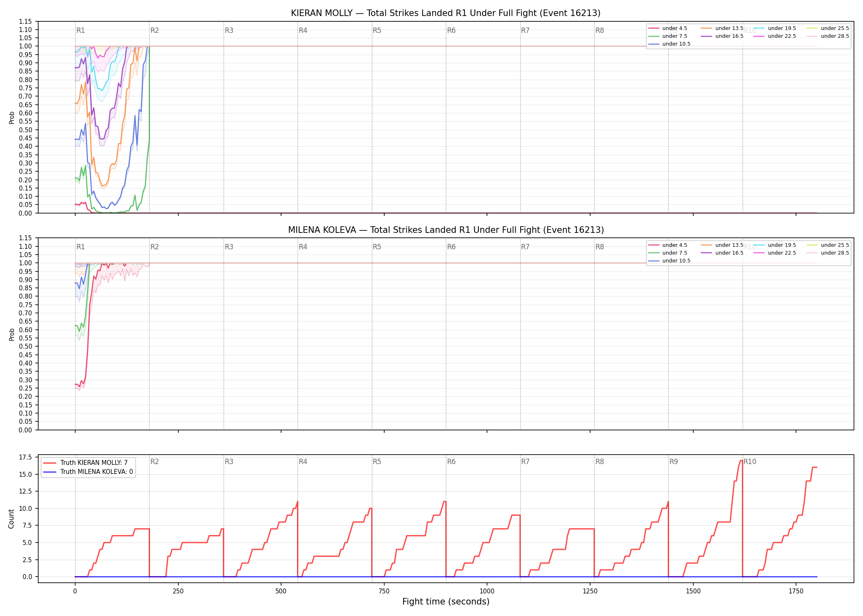Click R5 marker in the Count chart
The height and width of the screenshot is (616, 863).
(x=377, y=462)
